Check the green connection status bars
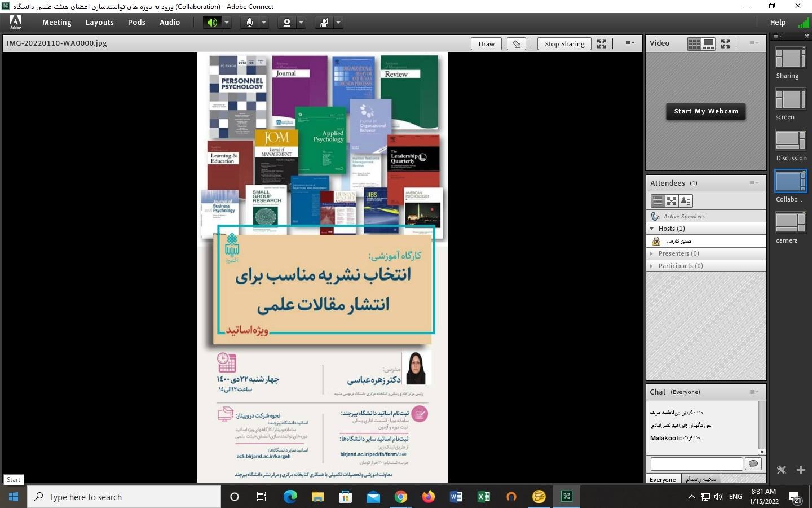Viewport: 812px width, 508px height. [804, 23]
